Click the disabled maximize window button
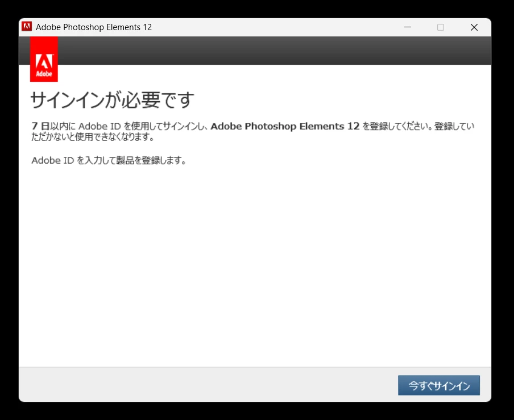 click(x=441, y=27)
